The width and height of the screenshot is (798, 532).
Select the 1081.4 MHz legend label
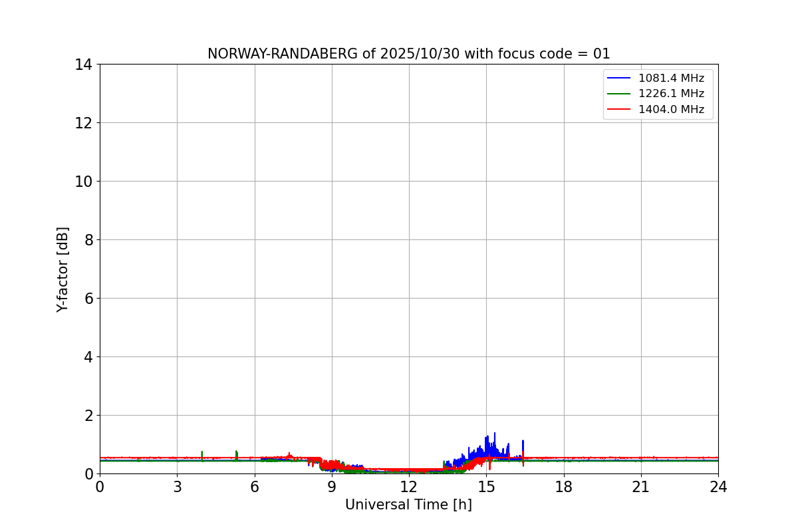671,78
